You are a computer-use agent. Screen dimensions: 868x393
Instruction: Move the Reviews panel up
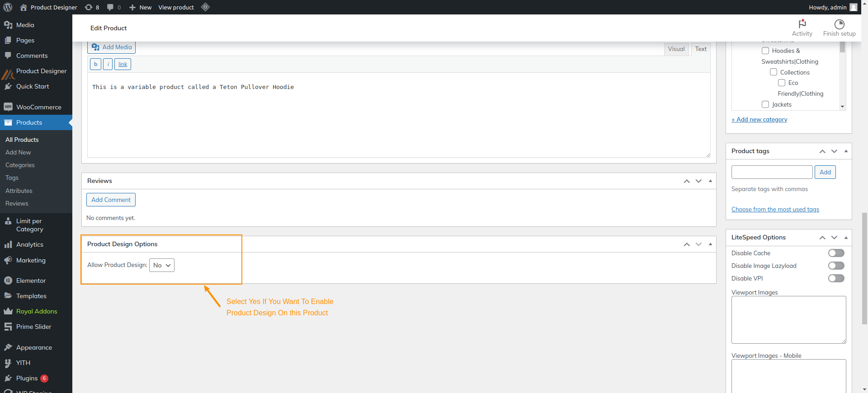point(687,181)
